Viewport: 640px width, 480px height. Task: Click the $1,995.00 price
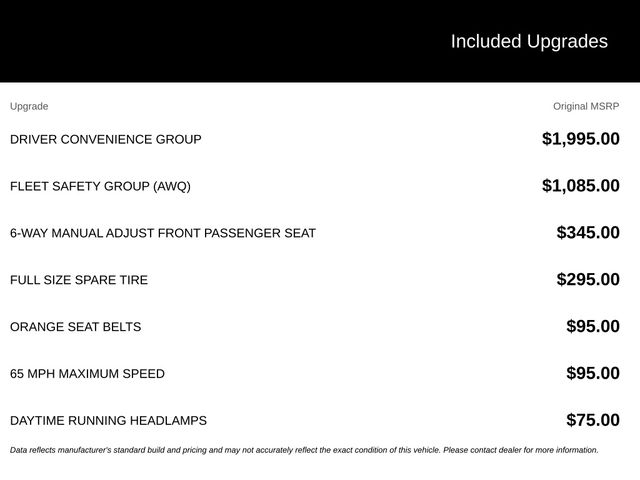[580, 139]
